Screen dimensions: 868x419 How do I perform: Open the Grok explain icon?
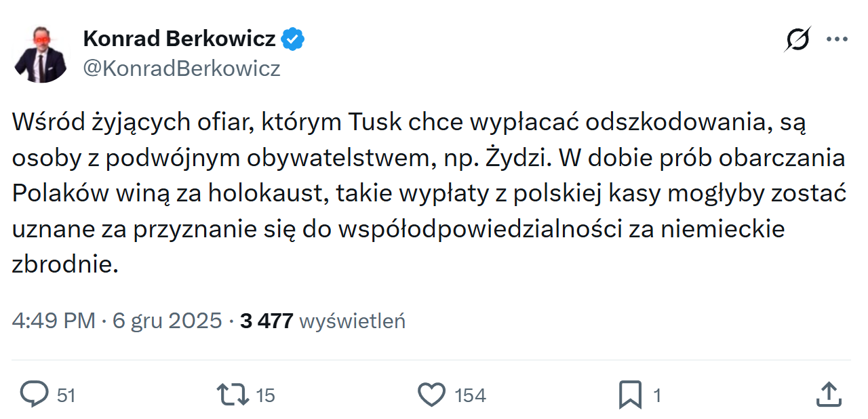[x=797, y=41]
